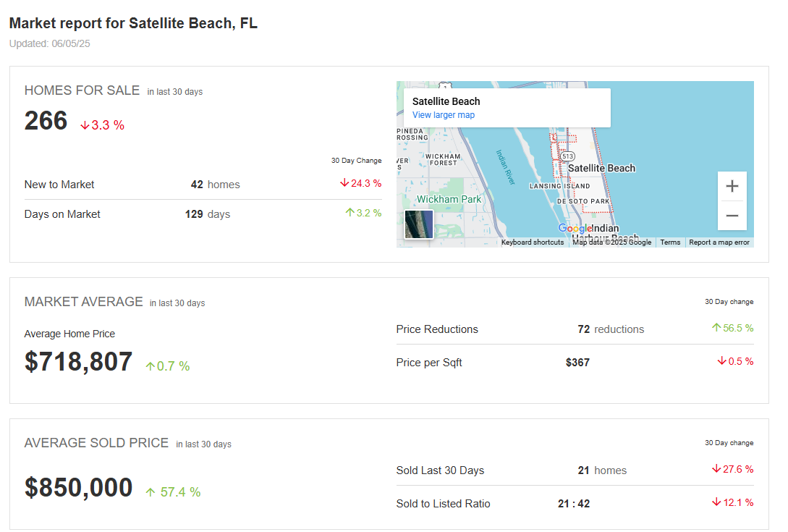
Task: Open the View larger map link
Action: pyautogui.click(x=444, y=115)
